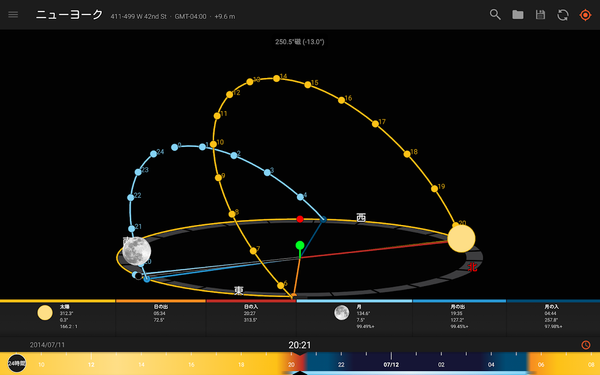
Task: Tap the large sun on the horizon
Action: click(x=461, y=239)
